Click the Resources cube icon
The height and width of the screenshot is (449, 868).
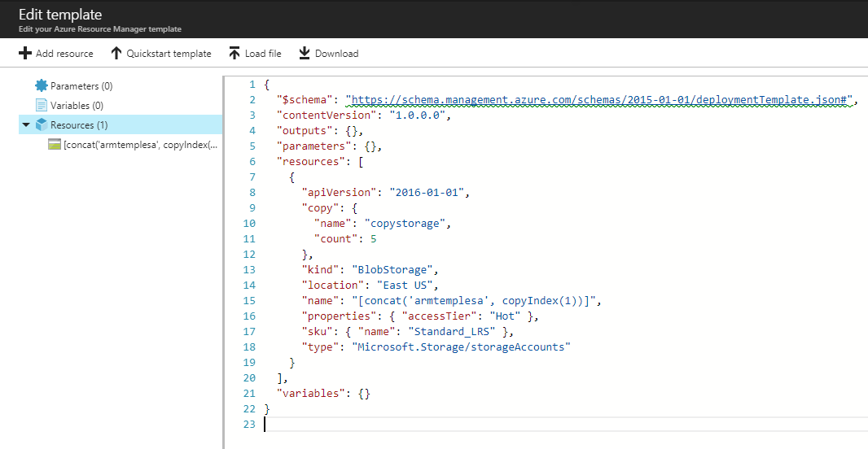42,124
